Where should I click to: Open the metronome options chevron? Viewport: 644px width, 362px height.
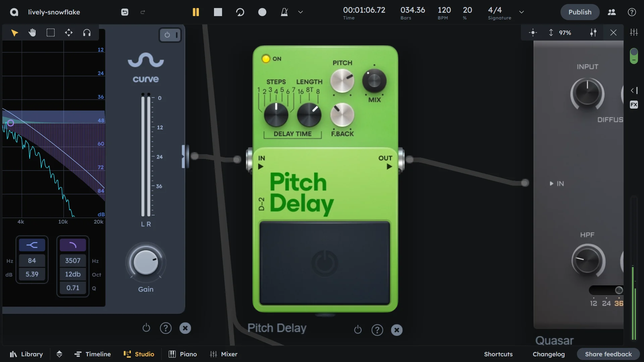300,12
